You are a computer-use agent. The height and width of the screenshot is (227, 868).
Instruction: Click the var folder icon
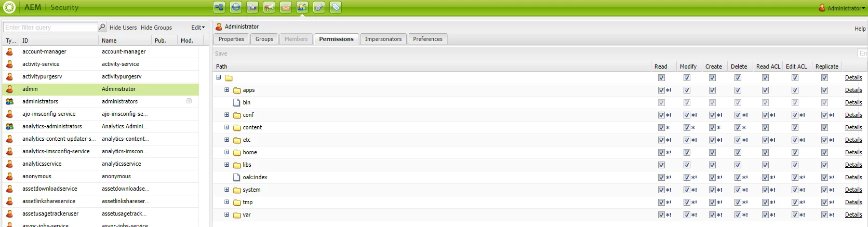(237, 215)
